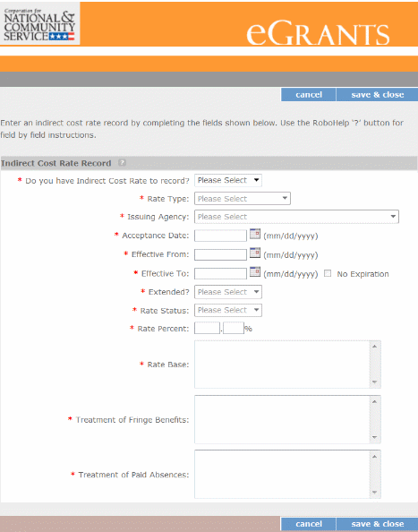Click the bottom cancel button

[x=309, y=524]
